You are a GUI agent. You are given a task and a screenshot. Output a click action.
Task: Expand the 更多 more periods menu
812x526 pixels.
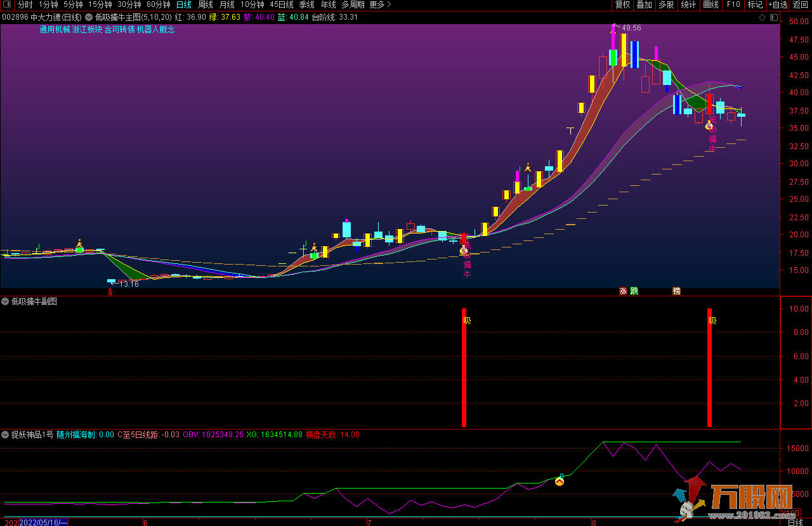(x=380, y=4)
